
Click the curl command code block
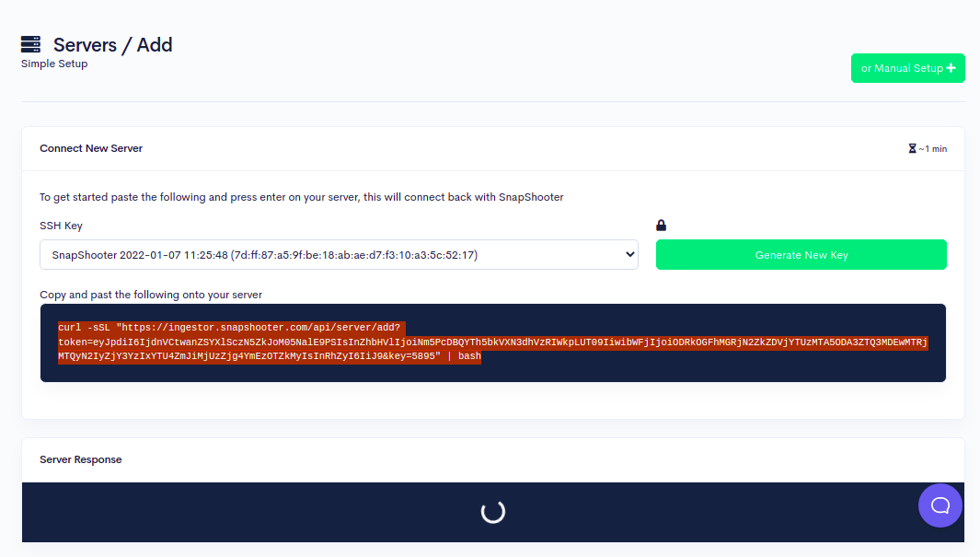493,342
